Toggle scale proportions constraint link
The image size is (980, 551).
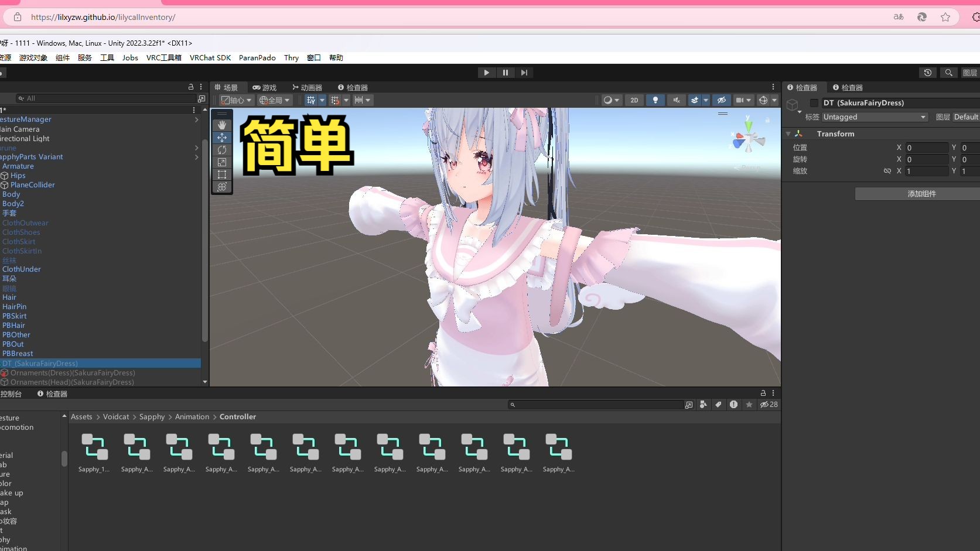[887, 171]
